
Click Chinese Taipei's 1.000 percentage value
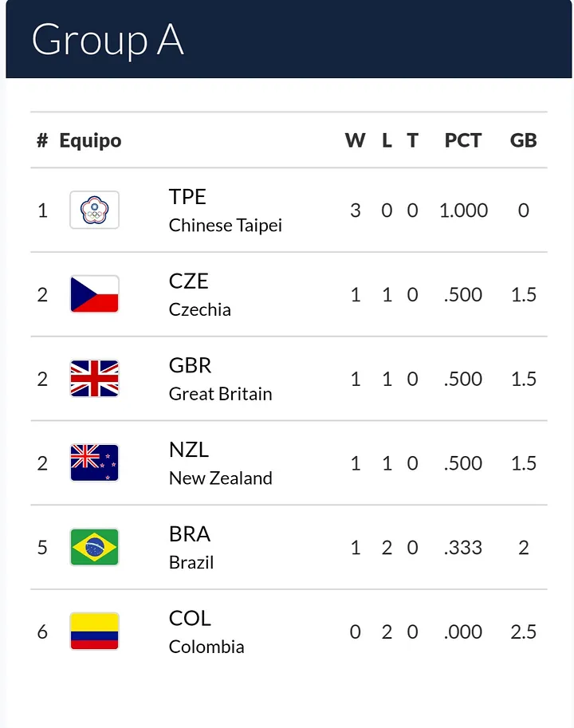[x=463, y=211]
